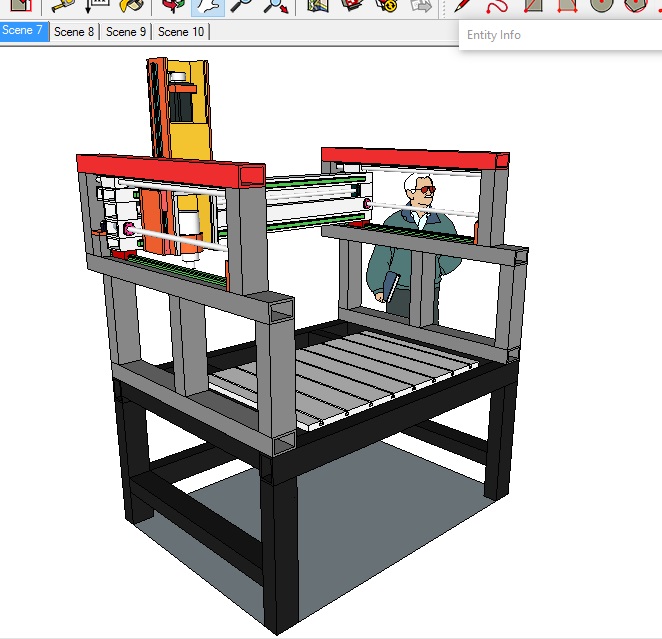The height and width of the screenshot is (639, 662).
Task: Select the Scene 9 tab
Action: coord(125,32)
